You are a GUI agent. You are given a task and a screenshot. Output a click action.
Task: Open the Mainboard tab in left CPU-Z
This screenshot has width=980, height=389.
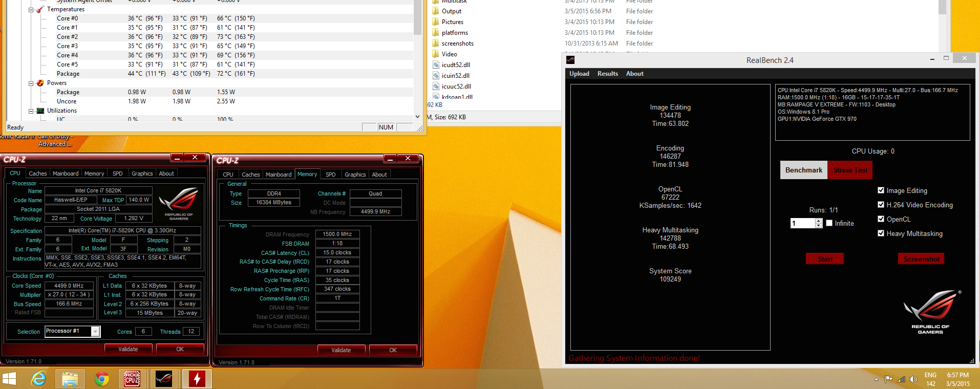click(66, 174)
